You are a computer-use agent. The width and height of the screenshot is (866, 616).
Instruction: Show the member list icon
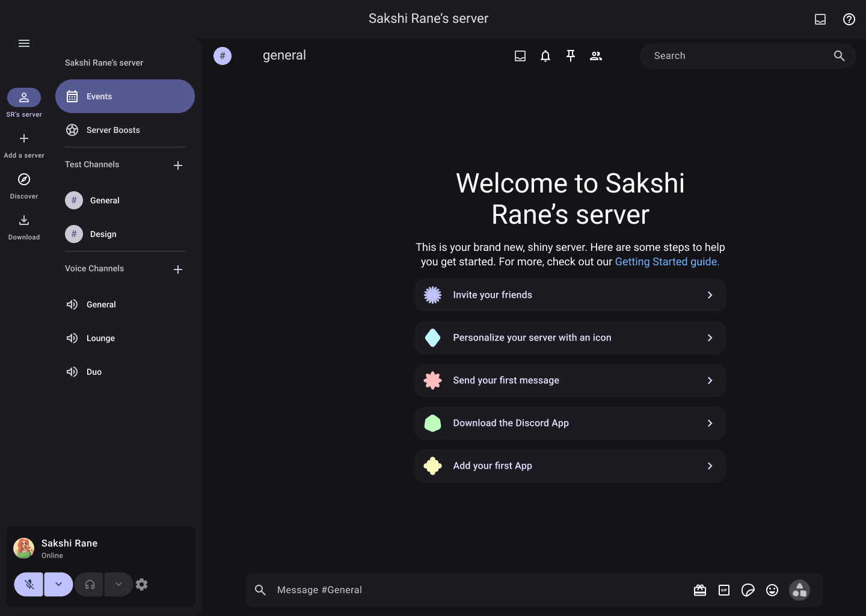596,56
